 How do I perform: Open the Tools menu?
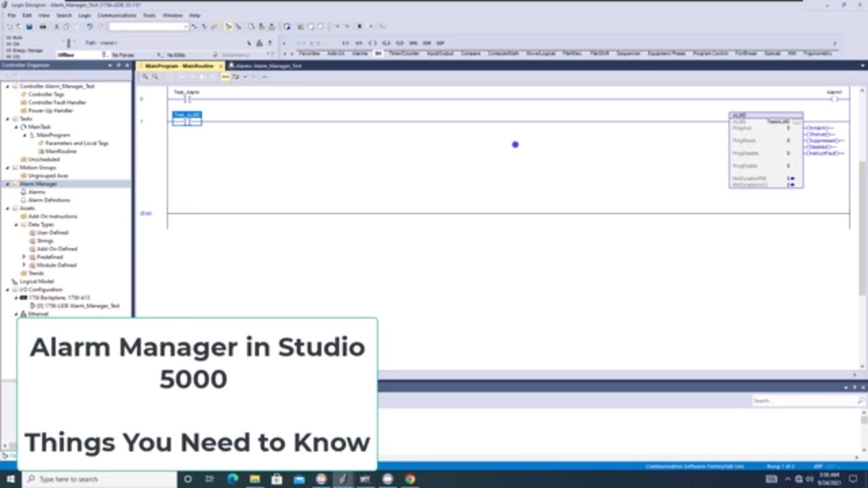pyautogui.click(x=149, y=15)
